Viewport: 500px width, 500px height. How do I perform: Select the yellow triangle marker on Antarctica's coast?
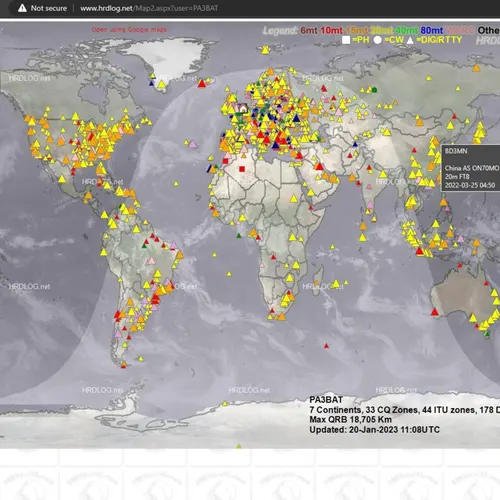coord(225,404)
